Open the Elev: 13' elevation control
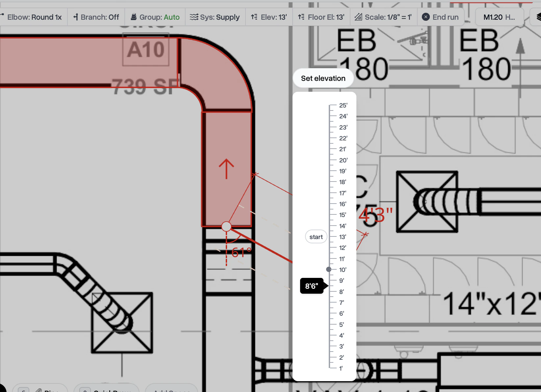 pyautogui.click(x=269, y=17)
